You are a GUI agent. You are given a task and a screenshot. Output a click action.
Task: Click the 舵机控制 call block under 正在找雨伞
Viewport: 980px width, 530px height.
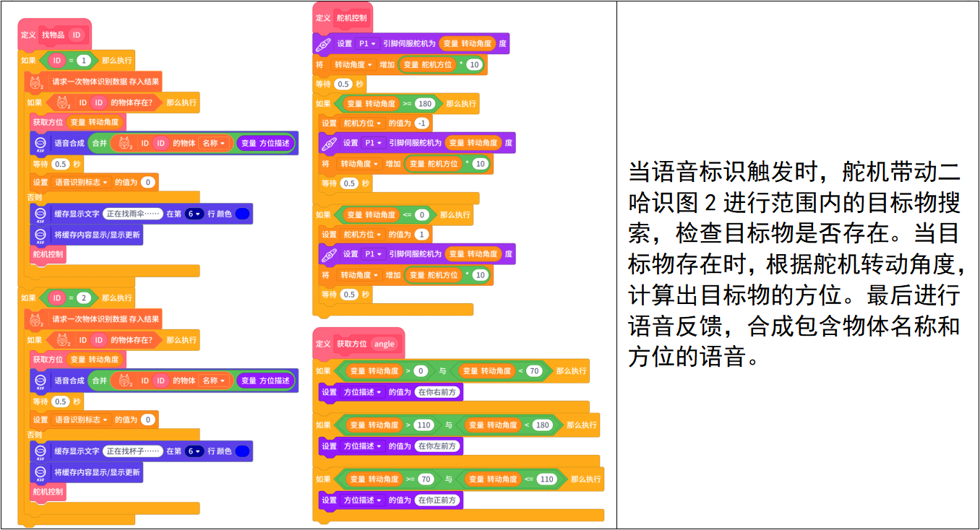coord(48,254)
